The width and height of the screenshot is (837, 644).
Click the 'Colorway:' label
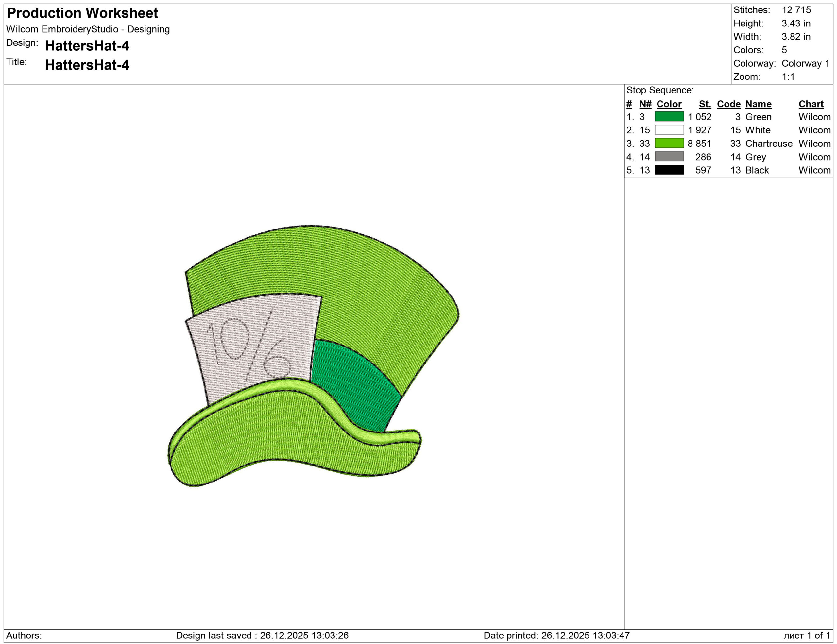coord(755,64)
